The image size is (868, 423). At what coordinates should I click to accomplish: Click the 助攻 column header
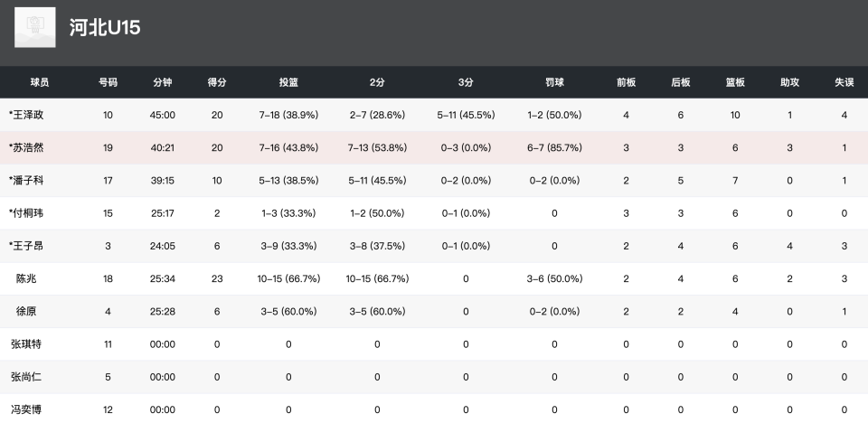click(x=790, y=82)
